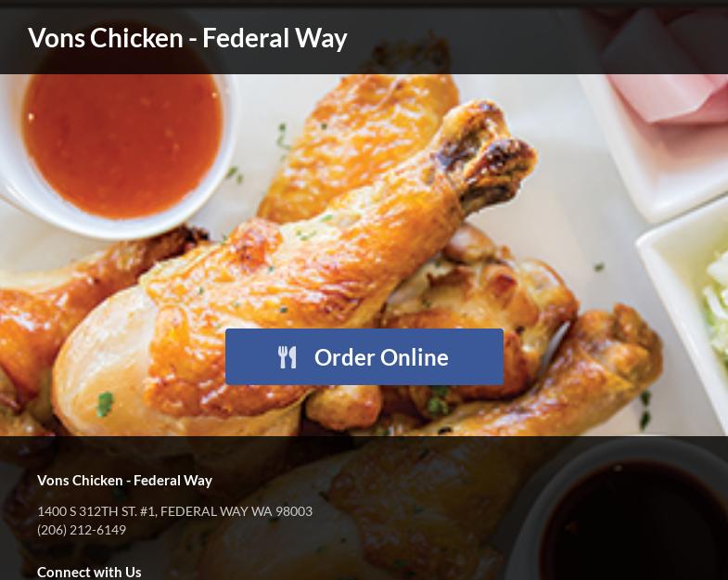Click the word Order on the blue button
Screen dimensions: 728x580
tap(344, 357)
